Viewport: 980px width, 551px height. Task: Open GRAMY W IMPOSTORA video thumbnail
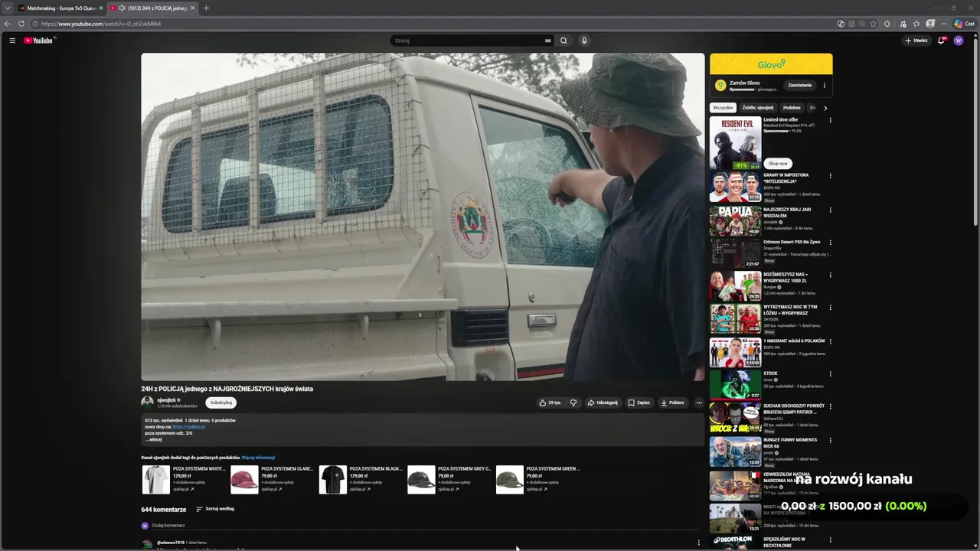(x=735, y=187)
